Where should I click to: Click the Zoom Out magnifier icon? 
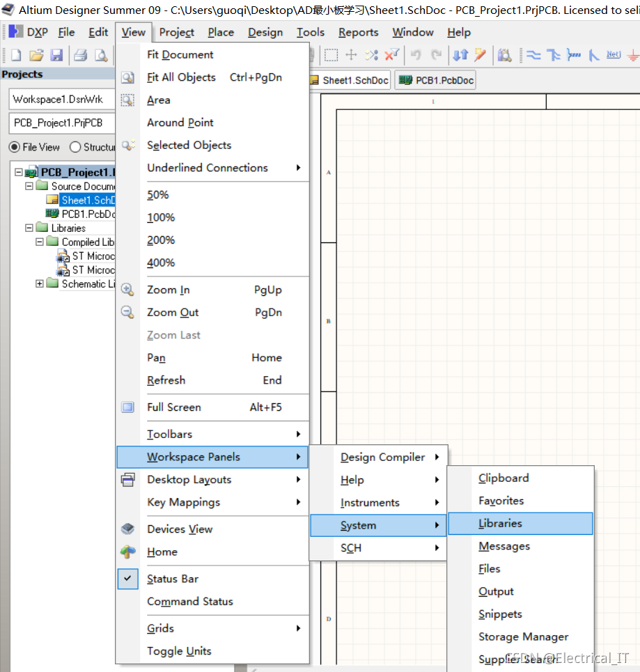click(x=127, y=312)
